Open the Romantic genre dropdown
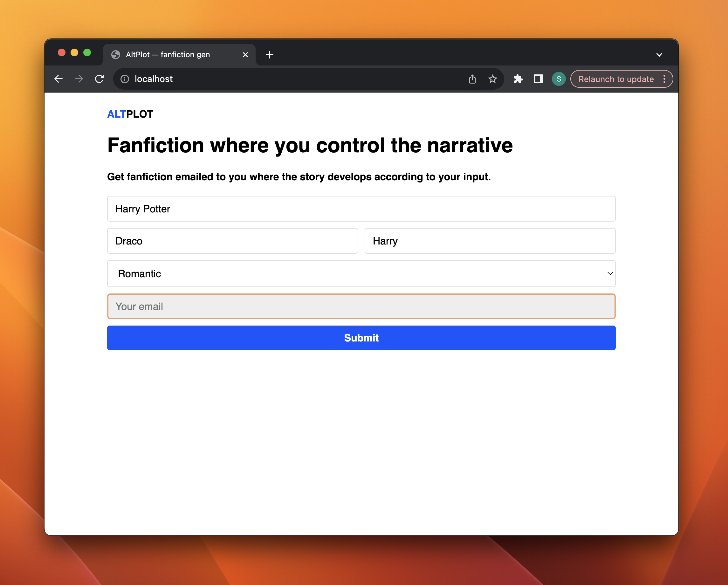Viewport: 728px width, 585px height. (x=361, y=274)
